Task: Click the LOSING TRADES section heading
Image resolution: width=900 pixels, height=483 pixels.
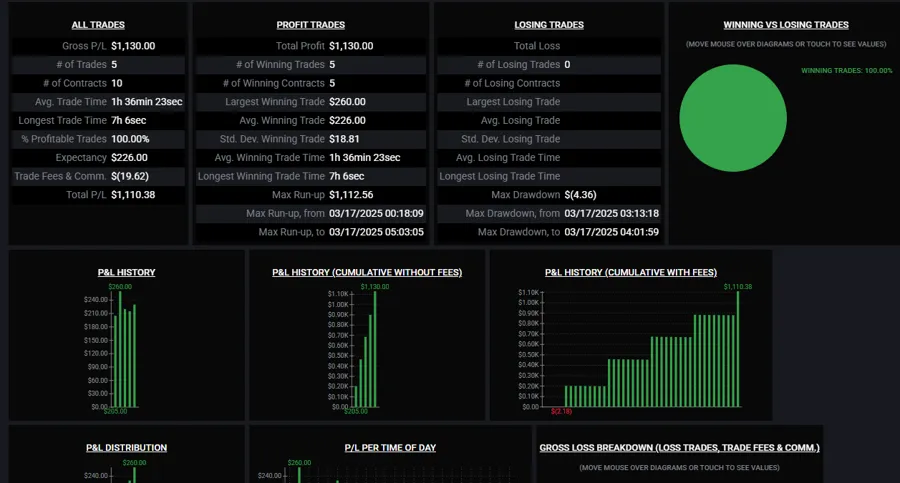Action: pos(549,25)
